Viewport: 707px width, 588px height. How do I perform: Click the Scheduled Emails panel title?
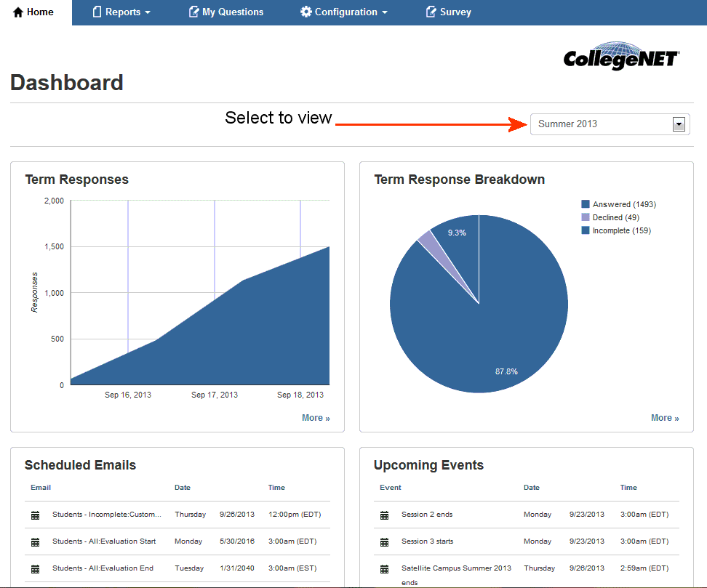(x=80, y=465)
